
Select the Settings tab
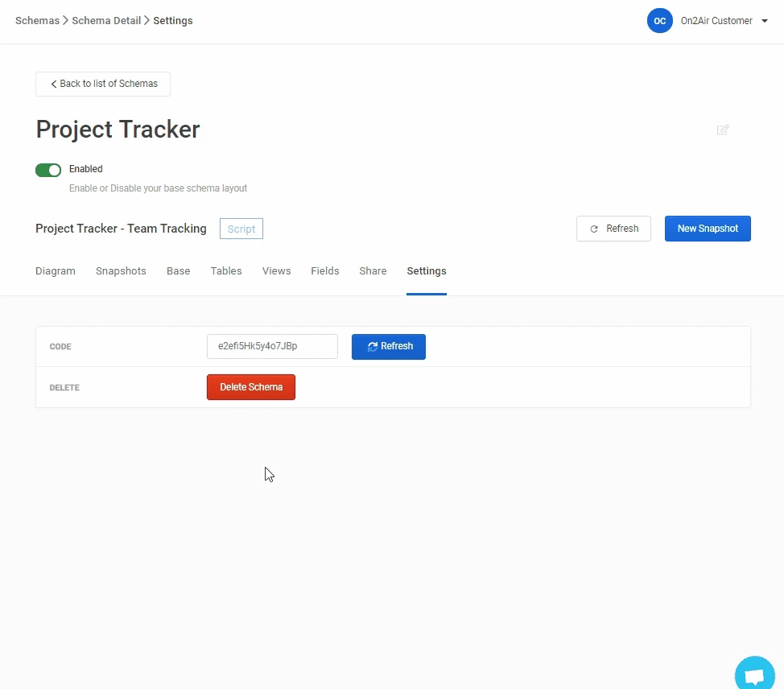[x=427, y=271]
